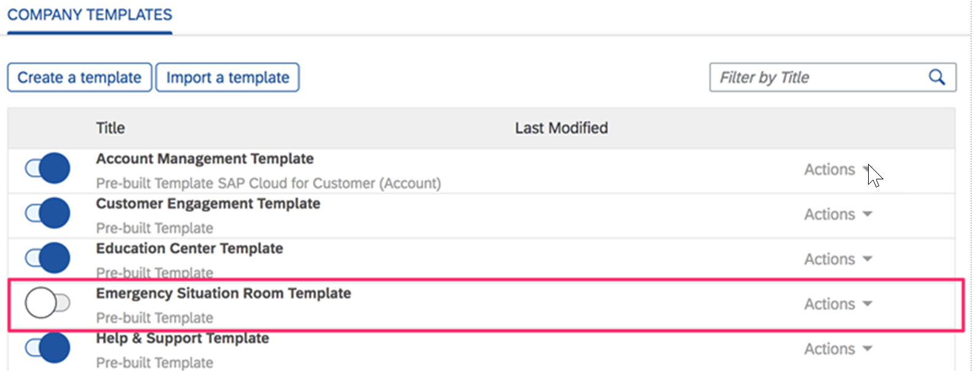Toggle off Account Management Template switch
980x371 pixels.
click(x=47, y=168)
